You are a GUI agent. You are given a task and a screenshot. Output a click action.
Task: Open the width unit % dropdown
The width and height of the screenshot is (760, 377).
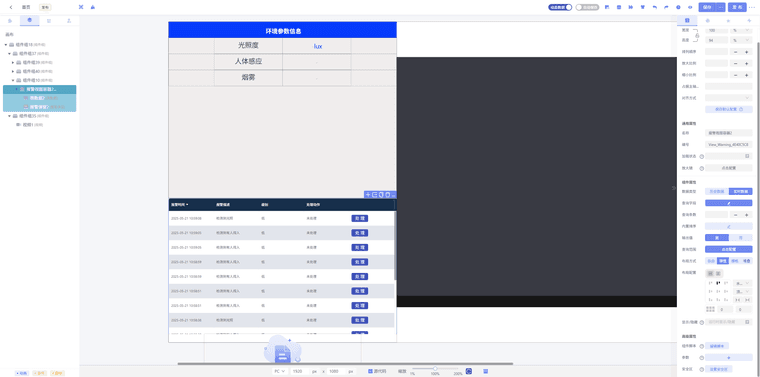point(742,30)
